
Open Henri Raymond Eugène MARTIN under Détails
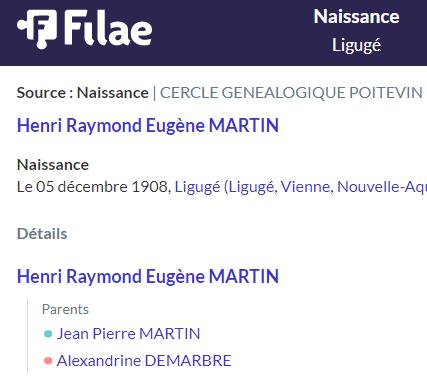click(148, 277)
